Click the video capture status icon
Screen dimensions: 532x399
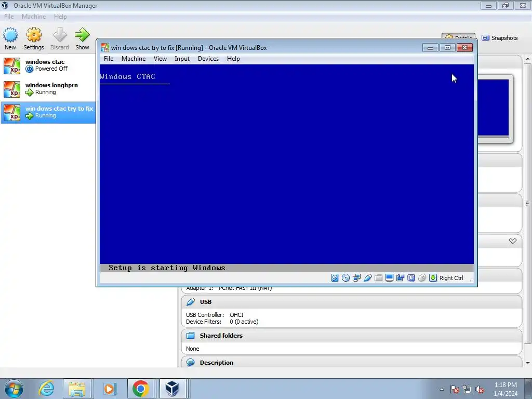tap(401, 278)
